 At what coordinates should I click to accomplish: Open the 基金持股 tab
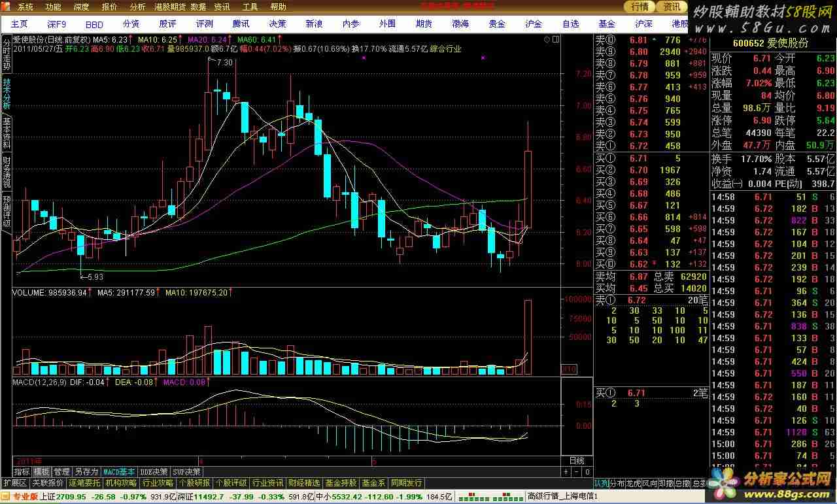tap(341, 483)
